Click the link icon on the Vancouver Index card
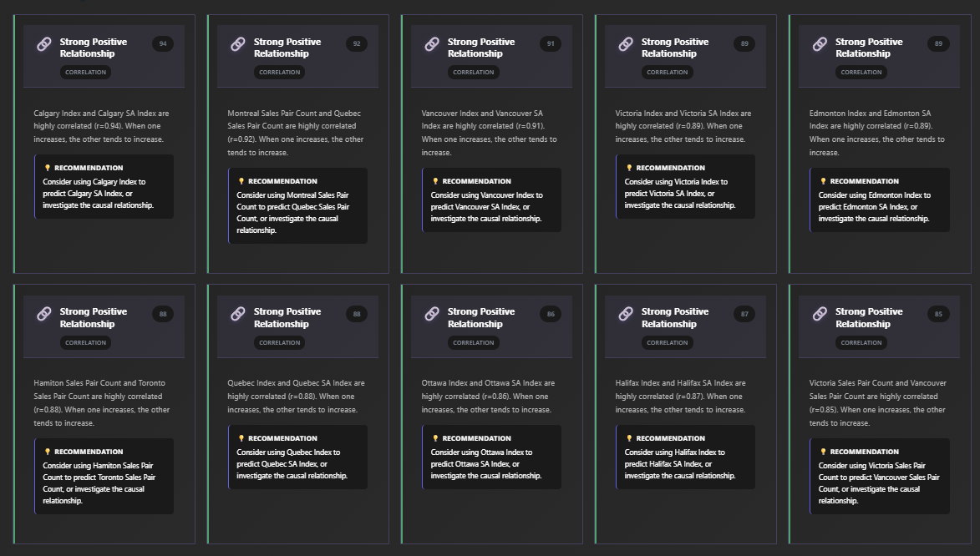The image size is (980, 556). click(432, 44)
